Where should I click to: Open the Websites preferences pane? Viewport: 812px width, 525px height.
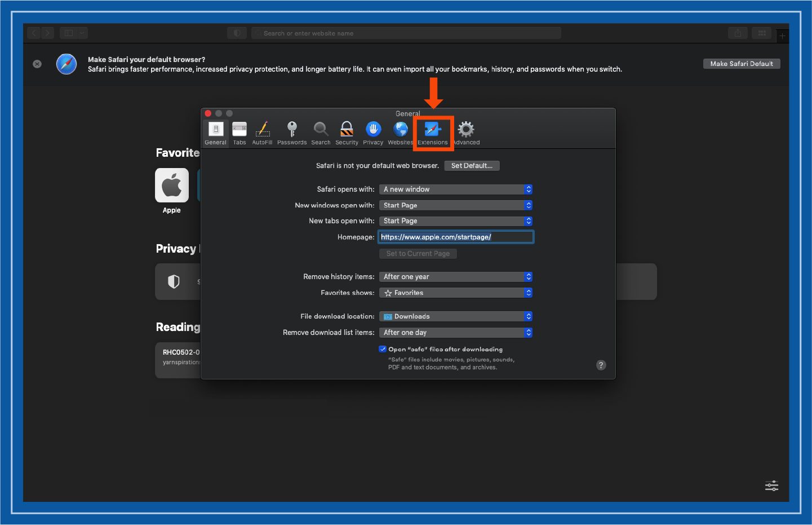[x=401, y=133]
